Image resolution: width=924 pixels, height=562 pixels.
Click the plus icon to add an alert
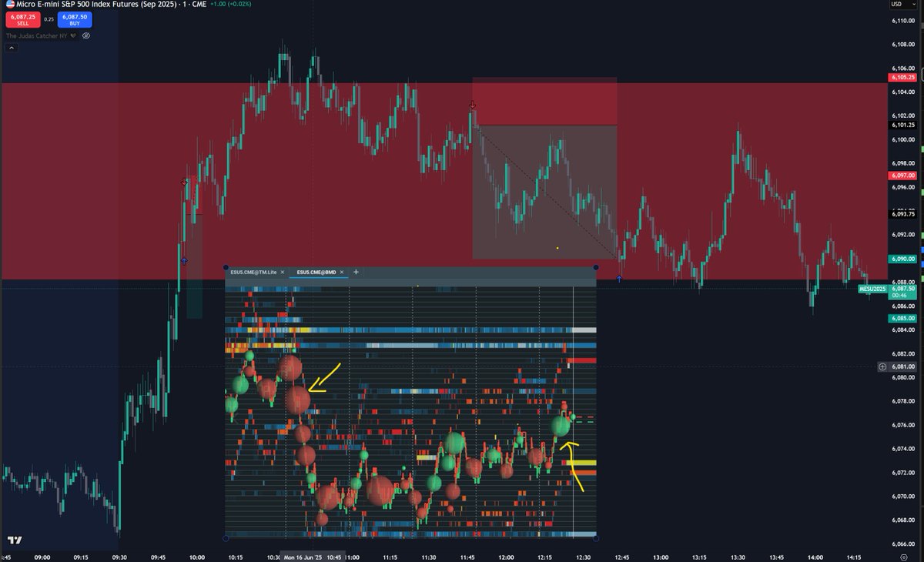[x=882, y=367]
